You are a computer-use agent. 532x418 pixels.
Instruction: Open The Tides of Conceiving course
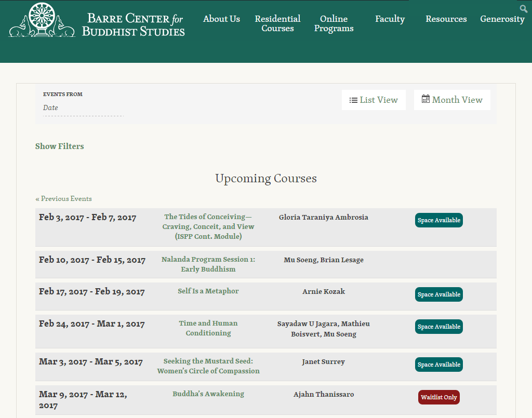(208, 226)
